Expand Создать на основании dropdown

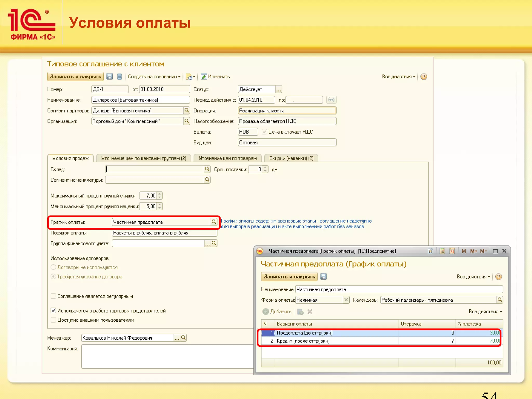(154, 77)
